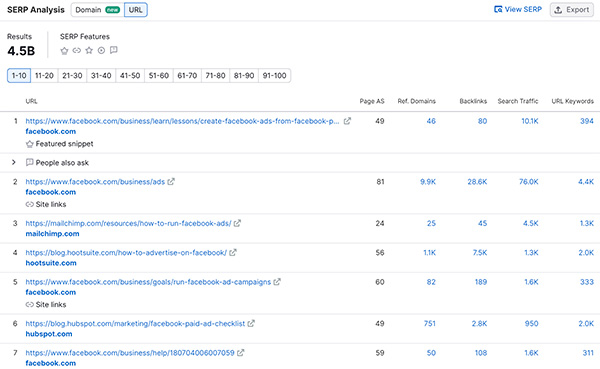Viewport: 600px width, 369px height.
Task: Click the Ref. Domains column header
Action: 416,101
